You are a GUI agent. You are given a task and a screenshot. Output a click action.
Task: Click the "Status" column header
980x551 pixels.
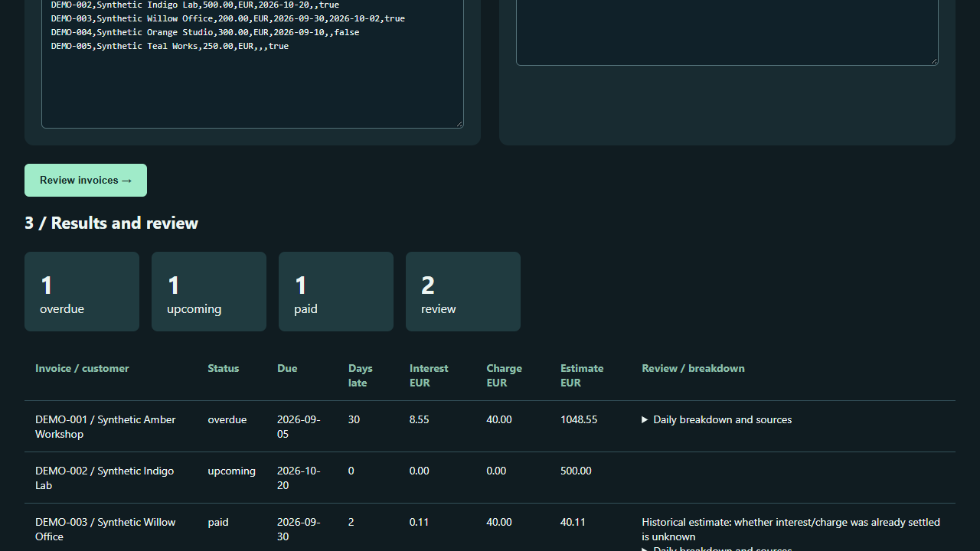pos(224,368)
